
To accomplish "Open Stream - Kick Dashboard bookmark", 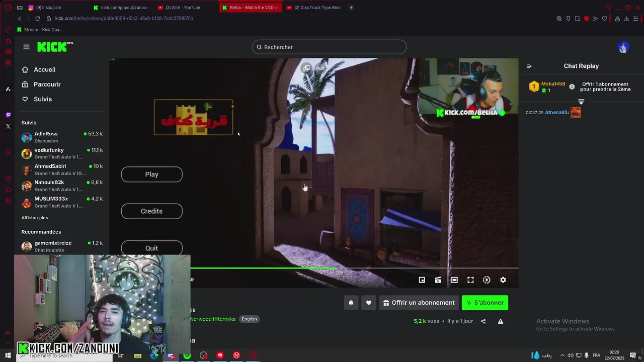I will point(40,30).
